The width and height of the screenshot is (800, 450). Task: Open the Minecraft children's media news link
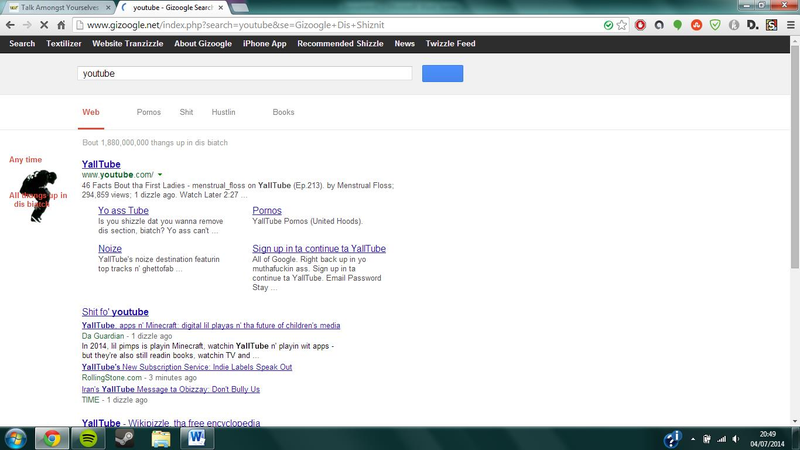click(211, 326)
